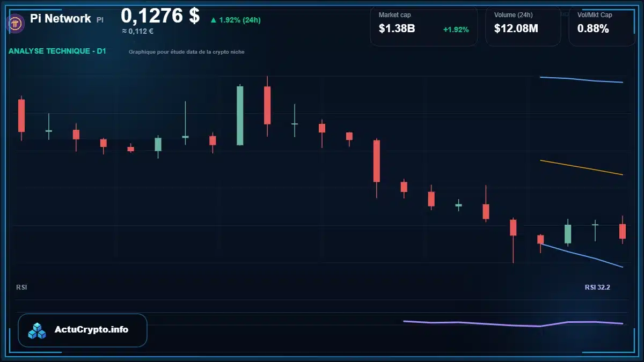Open the Volume (24h) $12.08M card

click(523, 26)
